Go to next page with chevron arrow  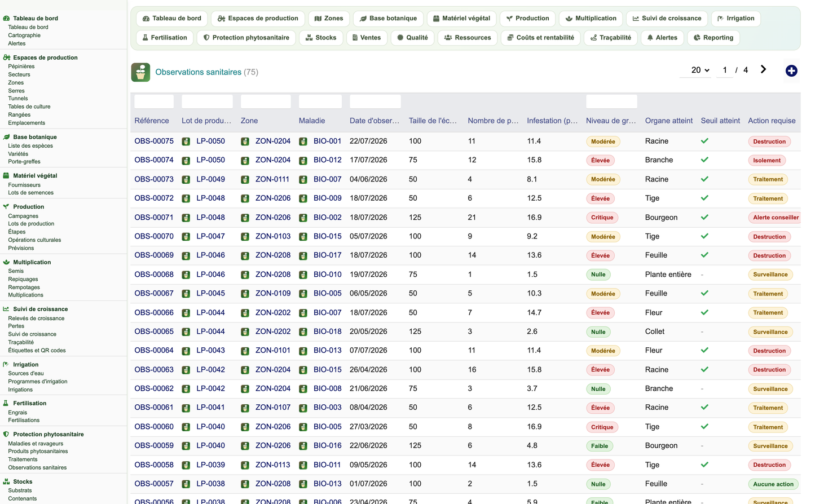pyautogui.click(x=763, y=69)
